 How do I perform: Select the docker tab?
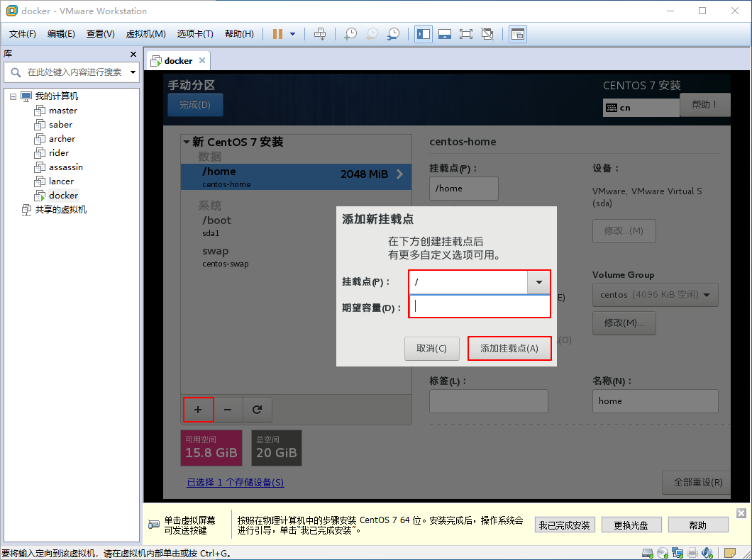[178, 61]
